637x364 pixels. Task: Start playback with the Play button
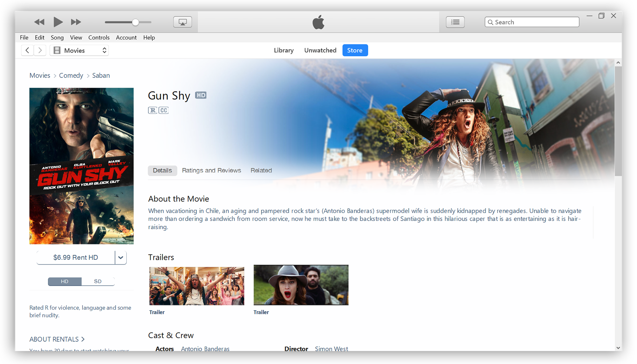[58, 22]
